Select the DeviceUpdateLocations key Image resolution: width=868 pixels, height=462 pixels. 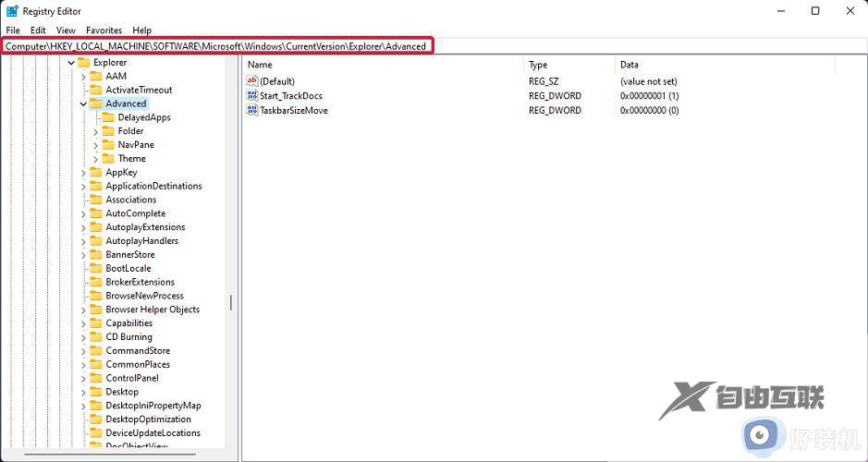[153, 433]
